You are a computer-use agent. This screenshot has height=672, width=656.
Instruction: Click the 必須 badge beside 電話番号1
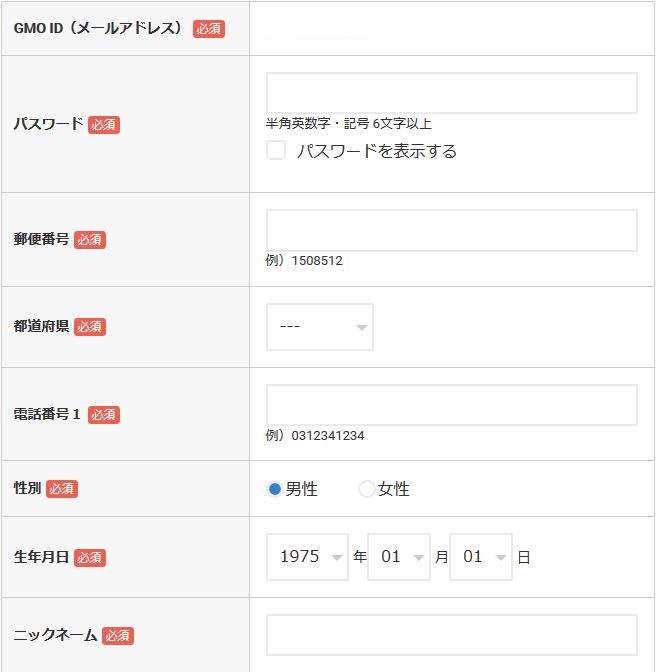tap(104, 415)
